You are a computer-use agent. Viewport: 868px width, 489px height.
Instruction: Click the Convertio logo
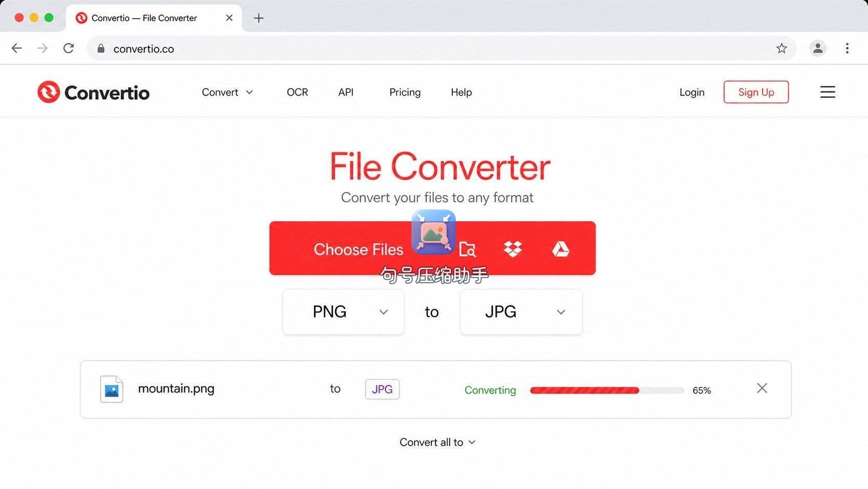93,92
